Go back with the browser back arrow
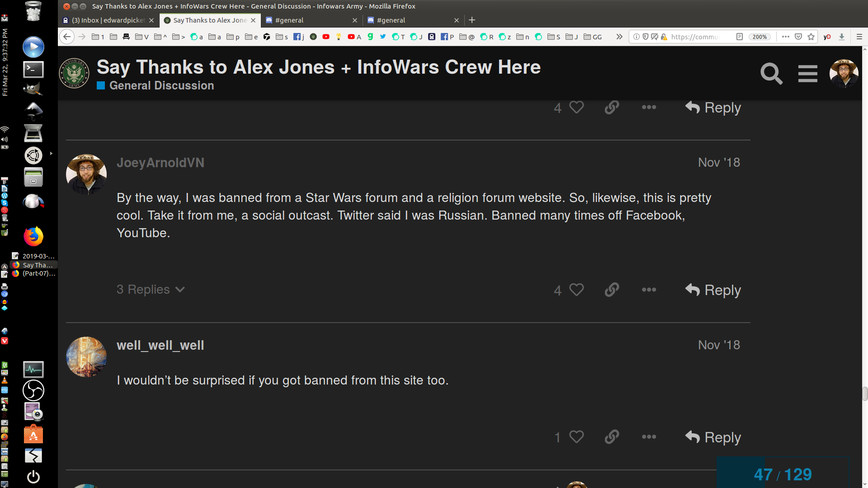 click(x=67, y=37)
